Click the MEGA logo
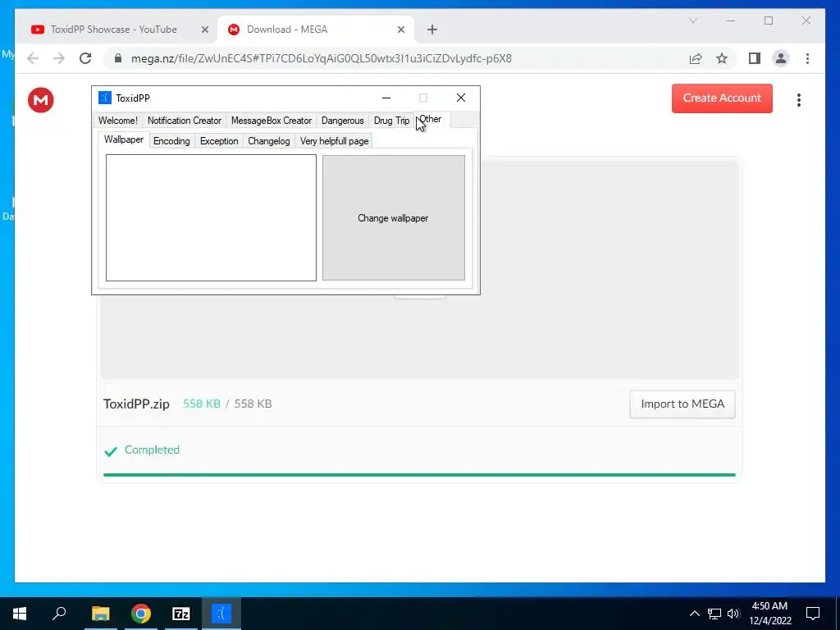 pos(41,100)
